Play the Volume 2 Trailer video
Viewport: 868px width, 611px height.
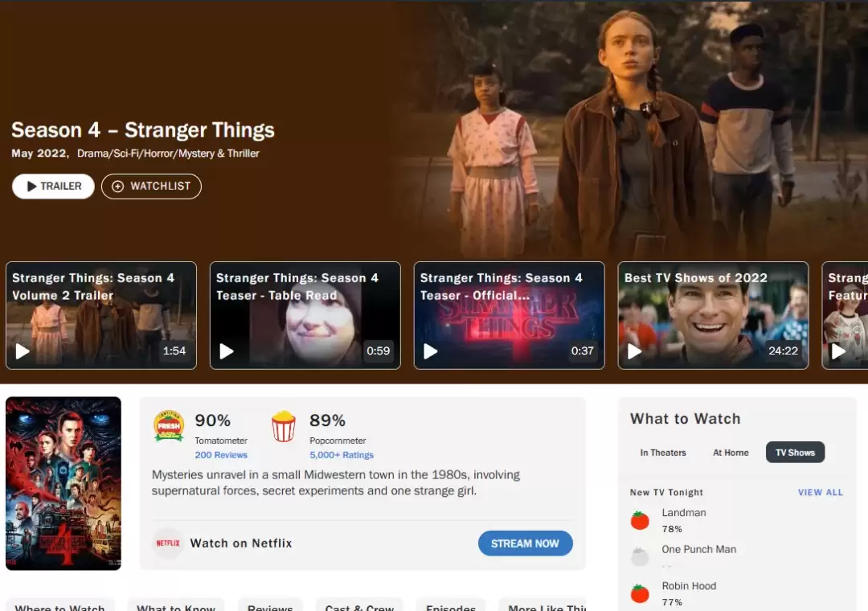pyautogui.click(x=23, y=351)
